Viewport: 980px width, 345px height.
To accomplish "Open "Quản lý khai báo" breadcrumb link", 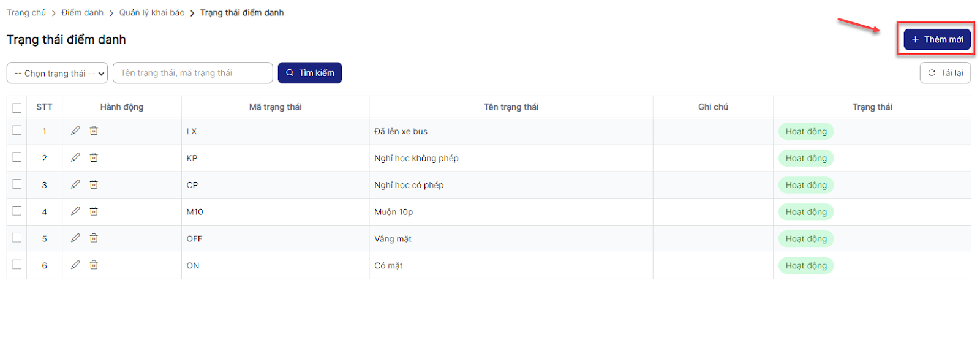I will (152, 13).
